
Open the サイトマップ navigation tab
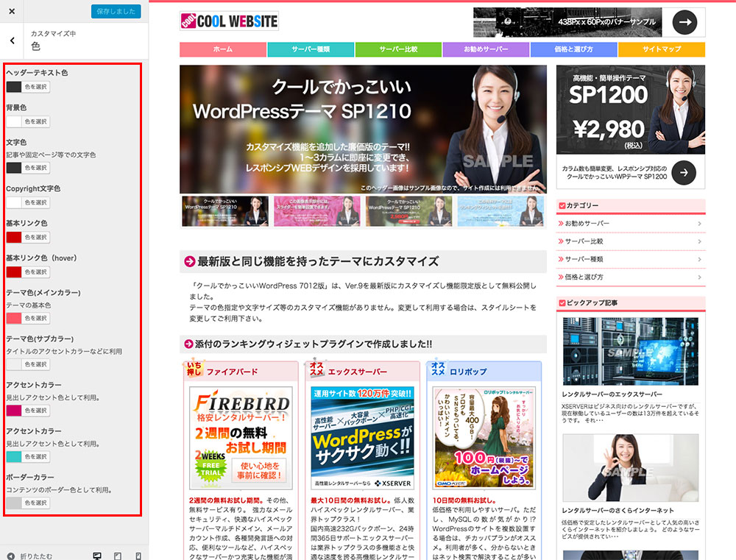pyautogui.click(x=662, y=49)
